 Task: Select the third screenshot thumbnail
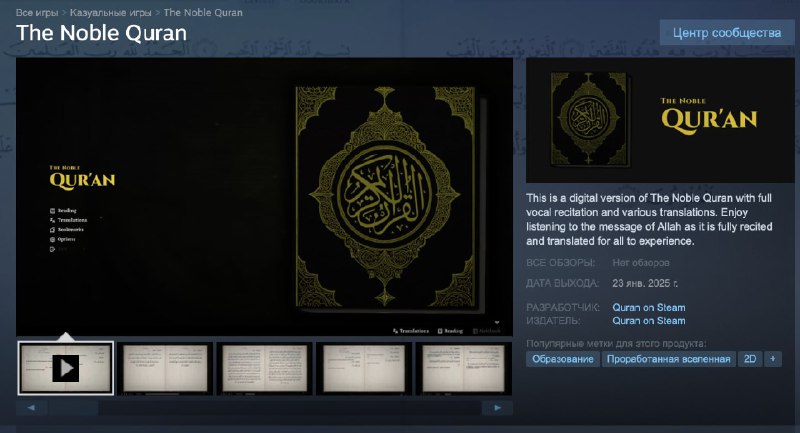263,368
